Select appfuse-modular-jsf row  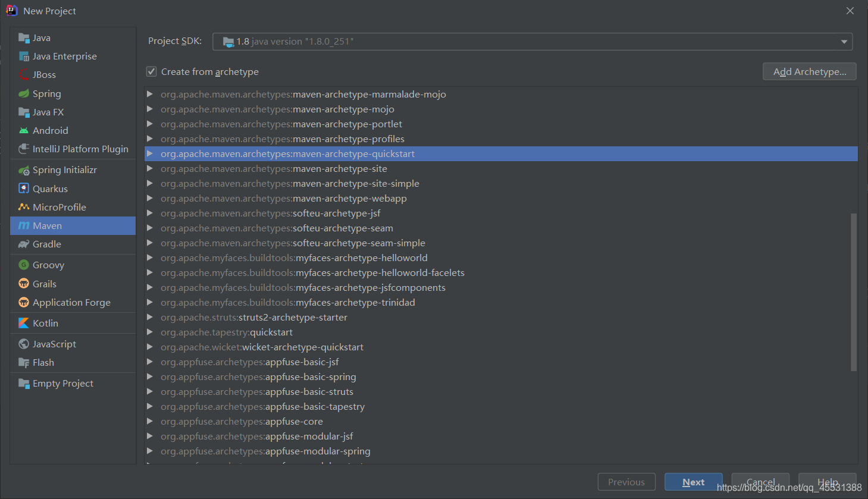pyautogui.click(x=501, y=436)
